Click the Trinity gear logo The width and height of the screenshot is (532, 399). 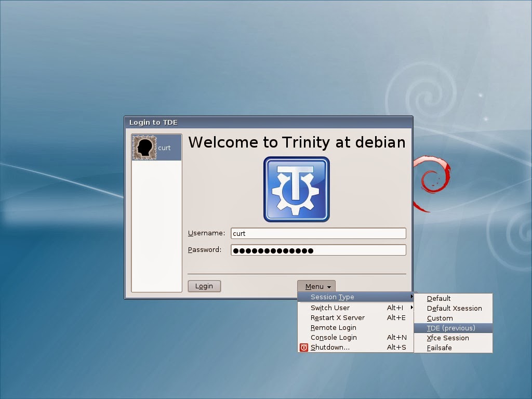[296, 189]
